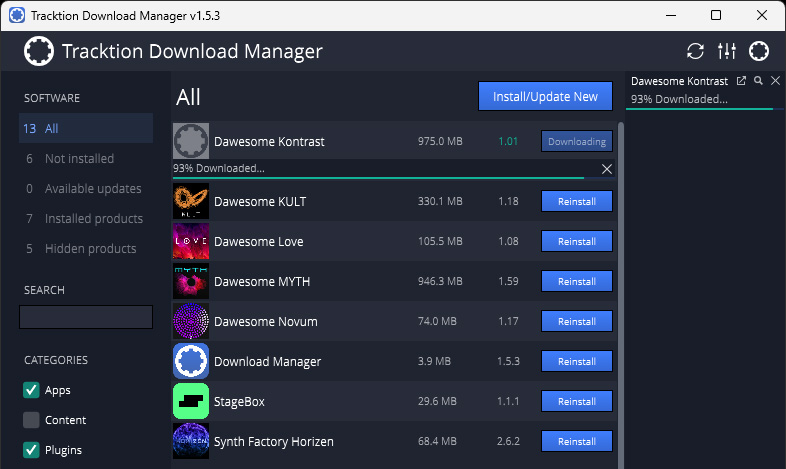Click the Dawesome MYTH product thumbnail
The height and width of the screenshot is (469, 786).
(191, 281)
